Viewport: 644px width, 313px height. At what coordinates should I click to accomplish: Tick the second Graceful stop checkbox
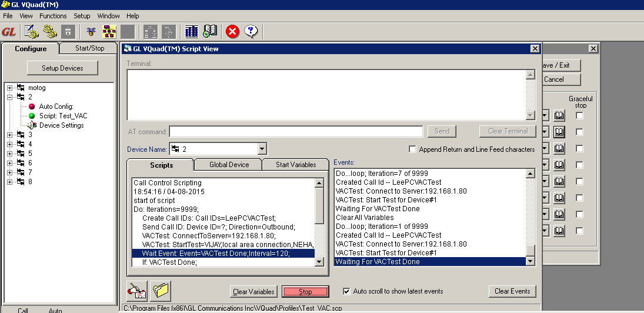[x=579, y=132]
